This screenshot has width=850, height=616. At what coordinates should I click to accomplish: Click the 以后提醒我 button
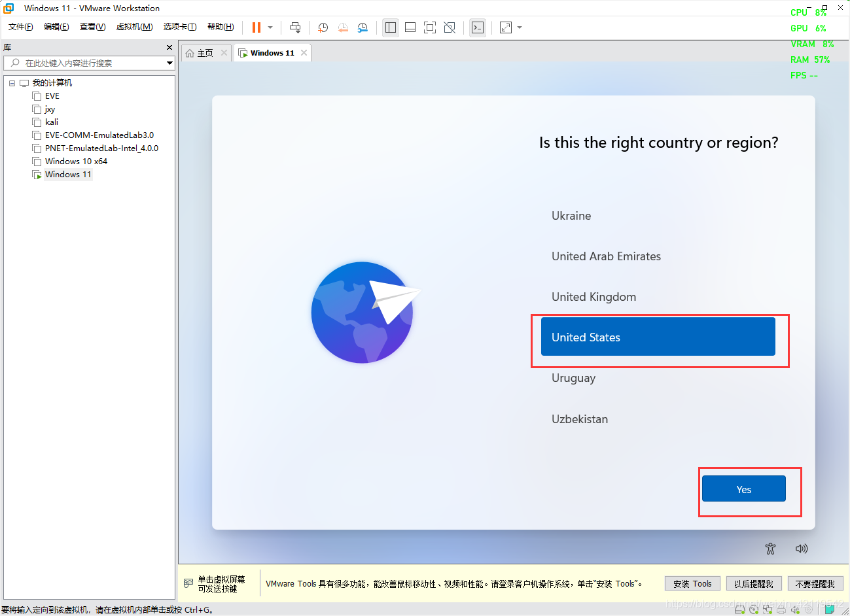pos(754,583)
